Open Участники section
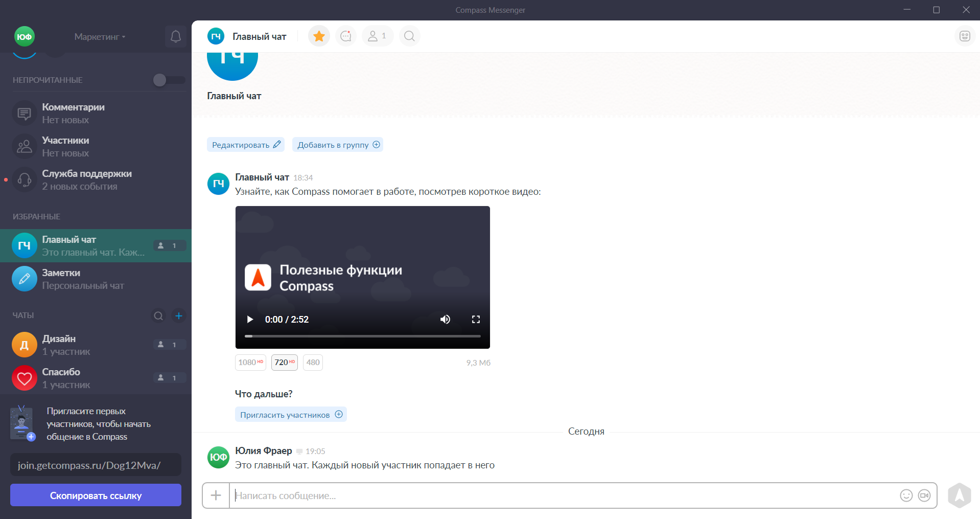Viewport: 980px width, 519px height. click(96, 146)
